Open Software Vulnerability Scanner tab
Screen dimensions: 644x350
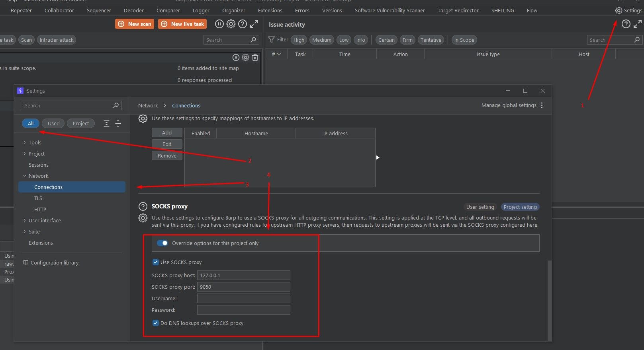(x=390, y=11)
